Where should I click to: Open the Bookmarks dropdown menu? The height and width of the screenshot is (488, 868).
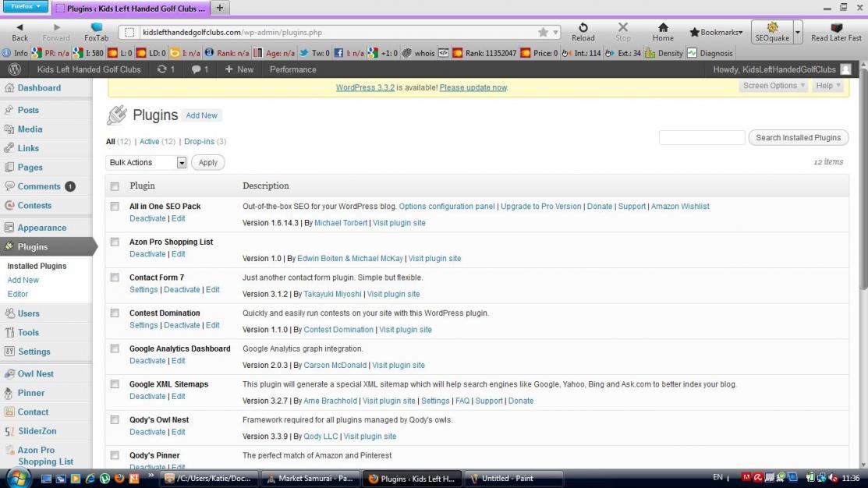tap(717, 32)
